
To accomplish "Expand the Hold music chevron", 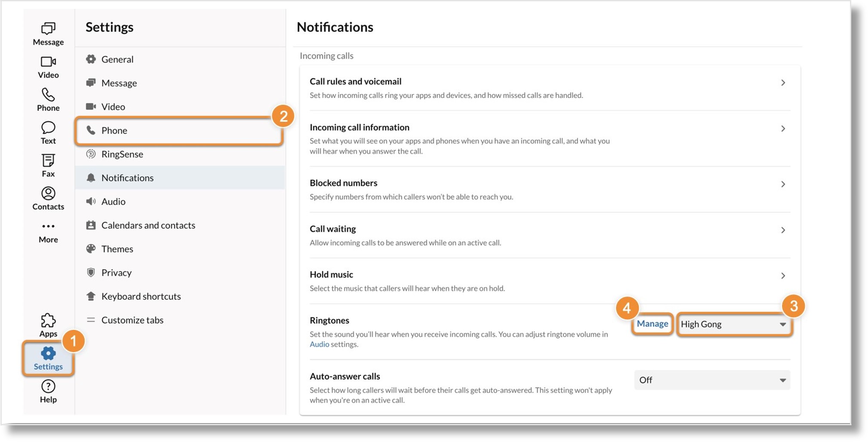I will (783, 276).
